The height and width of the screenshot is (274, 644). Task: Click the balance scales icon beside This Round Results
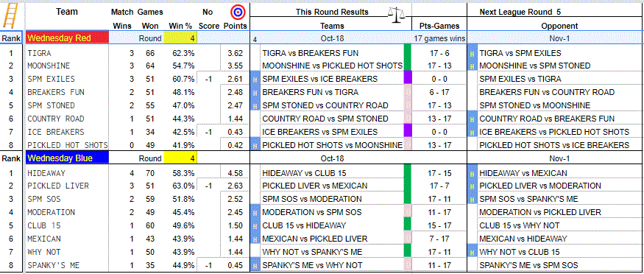[x=396, y=15]
